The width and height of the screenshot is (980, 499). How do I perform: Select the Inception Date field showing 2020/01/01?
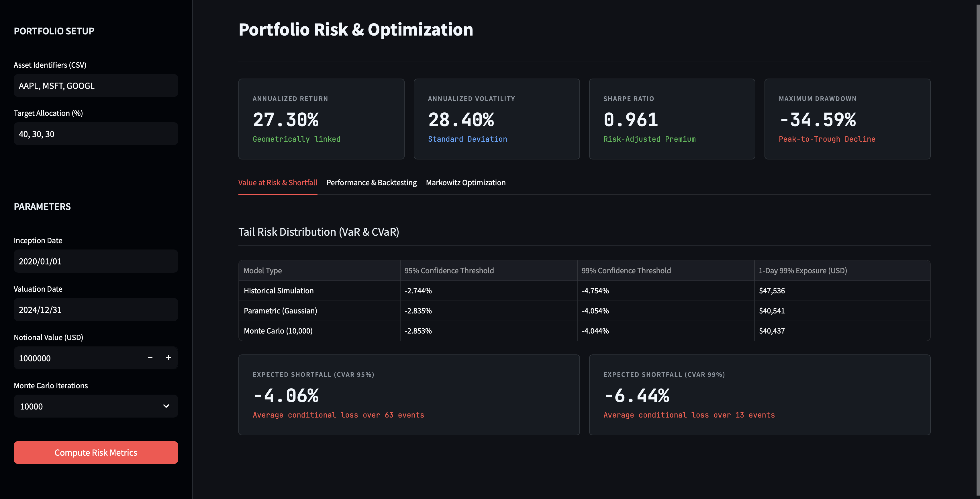(95, 261)
